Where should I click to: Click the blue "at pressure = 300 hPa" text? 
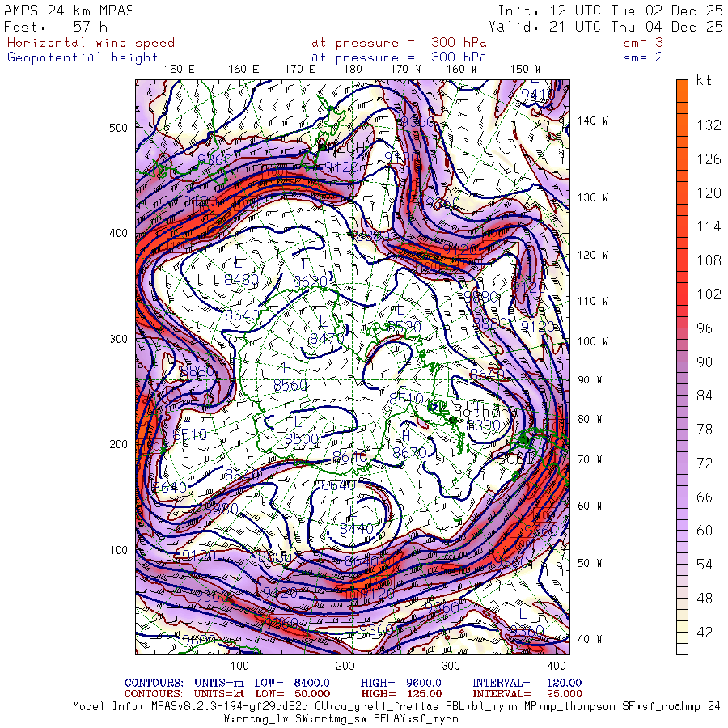(x=399, y=57)
